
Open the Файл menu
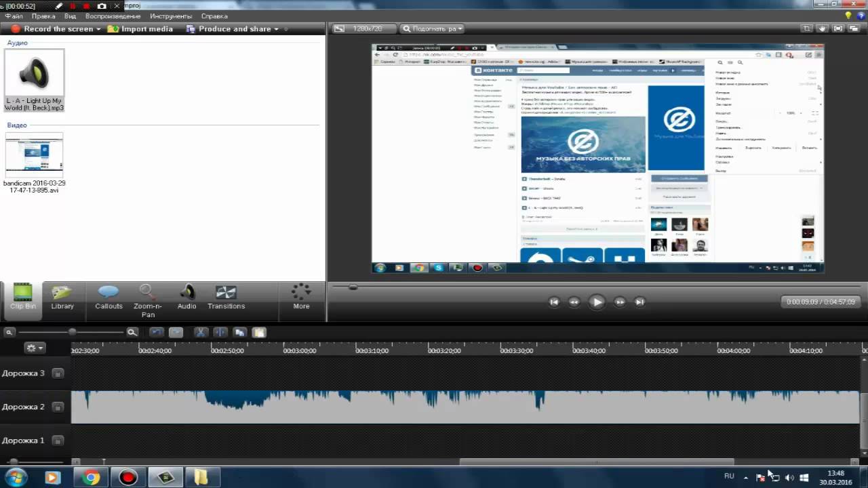(x=14, y=16)
